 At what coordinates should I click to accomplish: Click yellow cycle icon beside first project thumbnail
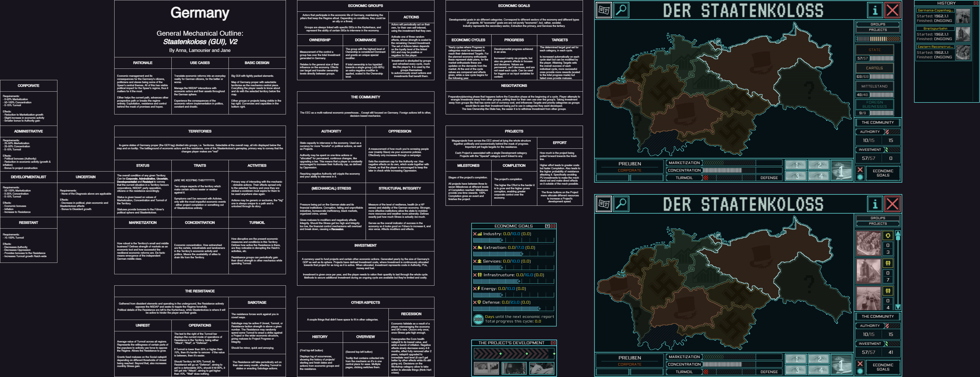click(887, 236)
